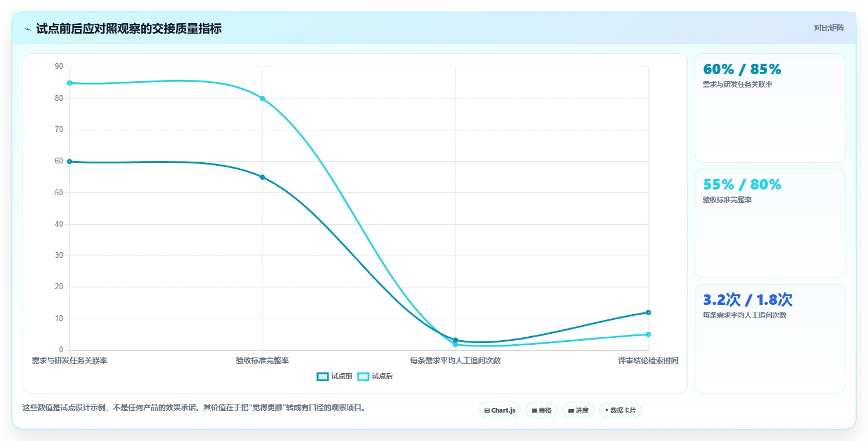Select the 进度 tag chip
The height and width of the screenshot is (441, 868).
click(578, 410)
